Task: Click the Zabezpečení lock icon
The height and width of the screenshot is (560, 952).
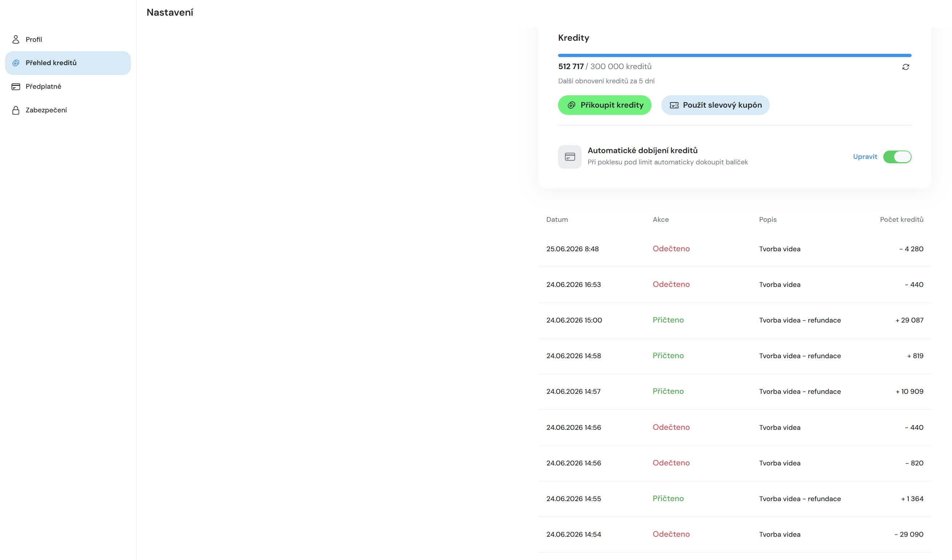Action: pyautogui.click(x=16, y=110)
